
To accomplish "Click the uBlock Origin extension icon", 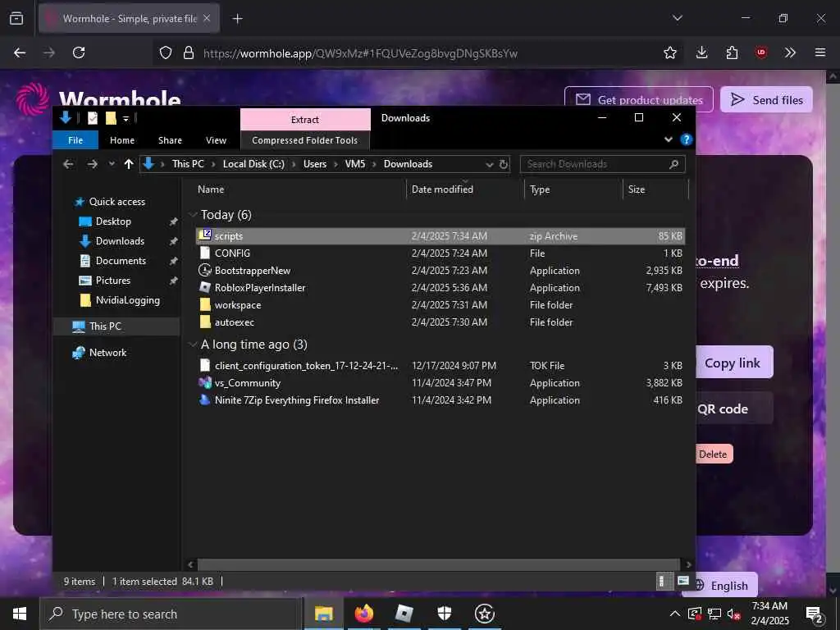I will (761, 52).
